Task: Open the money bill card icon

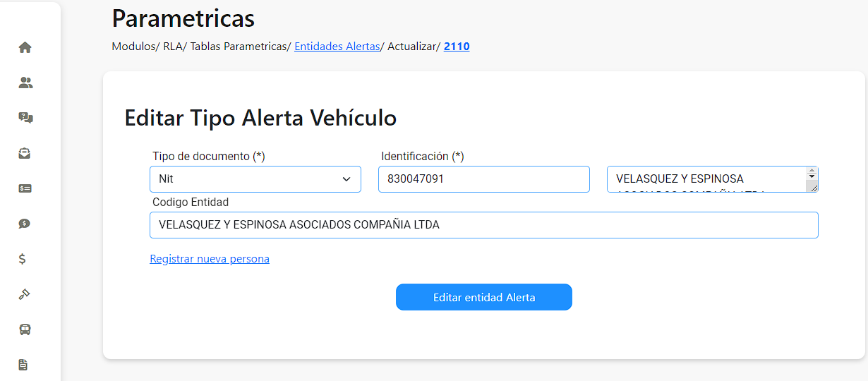Action: [x=25, y=188]
